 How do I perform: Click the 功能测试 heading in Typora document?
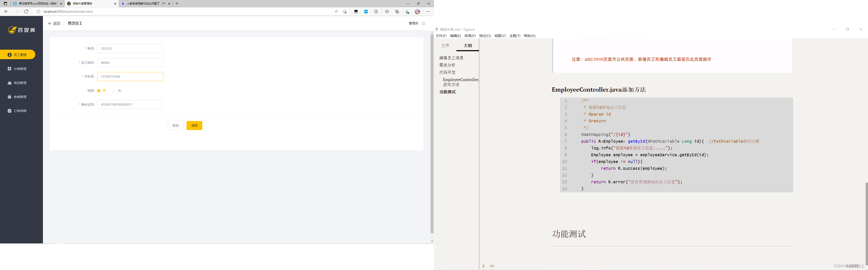click(569, 234)
